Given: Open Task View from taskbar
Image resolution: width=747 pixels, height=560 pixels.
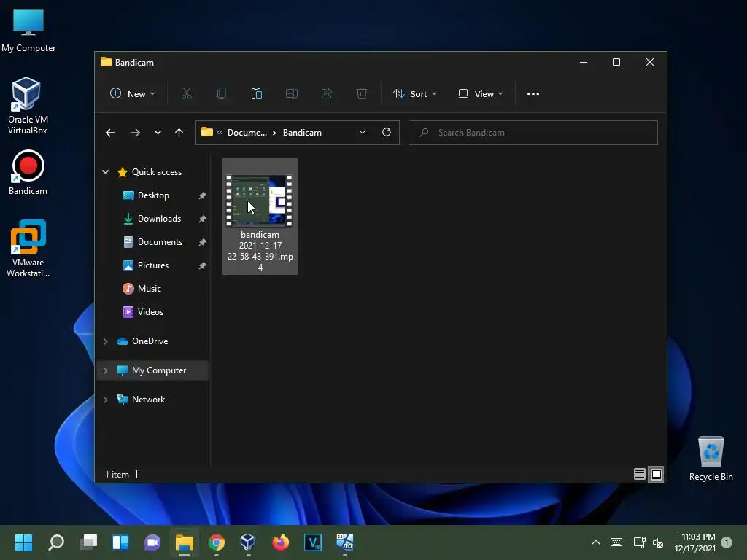Looking at the screenshot, I should pyautogui.click(x=88, y=542).
